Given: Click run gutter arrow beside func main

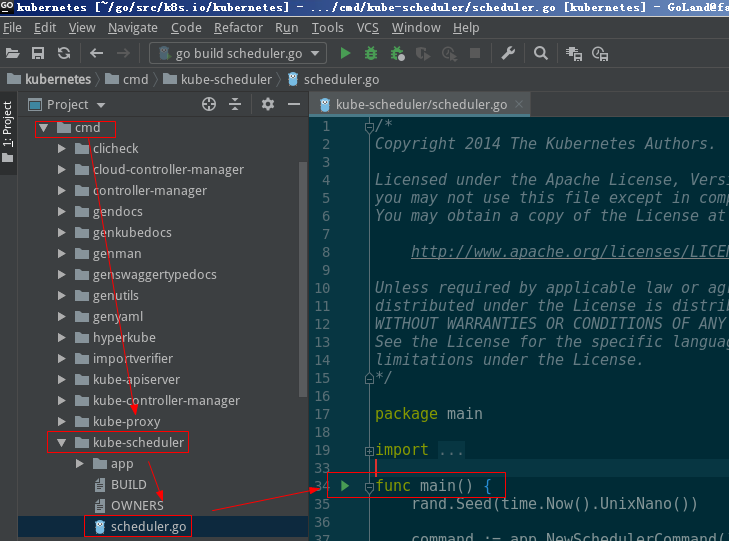Looking at the screenshot, I should pyautogui.click(x=345, y=486).
